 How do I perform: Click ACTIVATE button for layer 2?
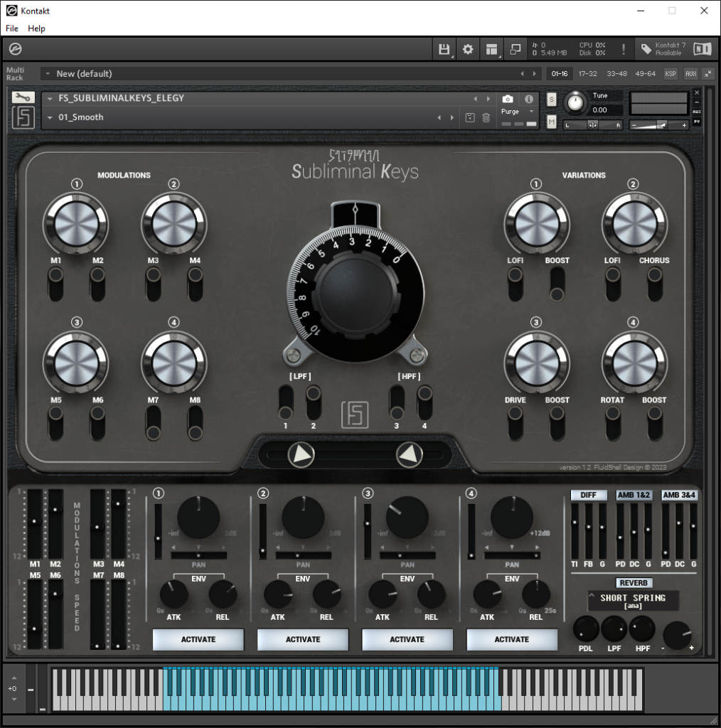tap(303, 639)
